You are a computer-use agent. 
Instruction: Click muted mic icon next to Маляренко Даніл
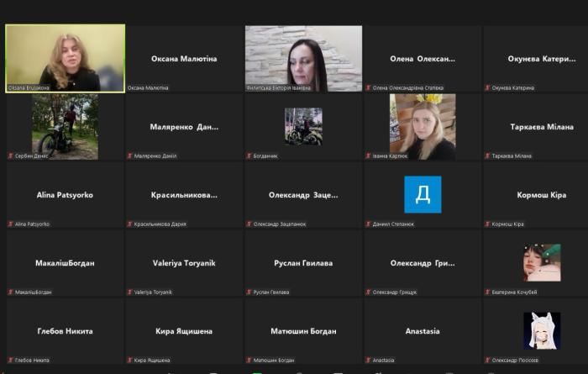[x=130, y=155]
